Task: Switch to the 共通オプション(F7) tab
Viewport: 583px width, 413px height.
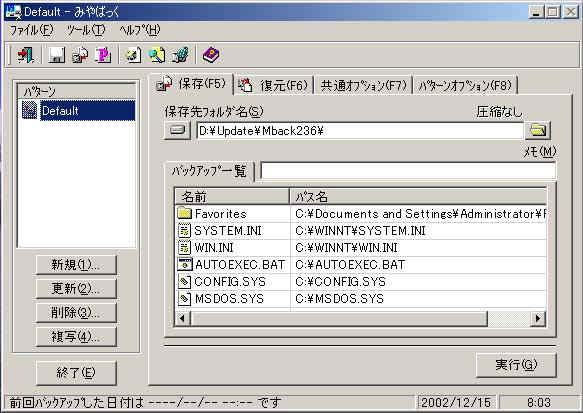Action: point(363,85)
